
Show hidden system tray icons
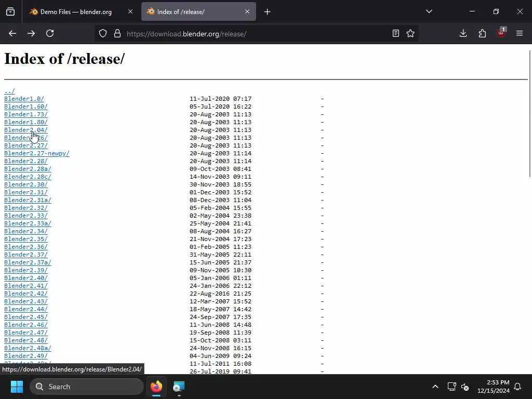click(x=435, y=387)
